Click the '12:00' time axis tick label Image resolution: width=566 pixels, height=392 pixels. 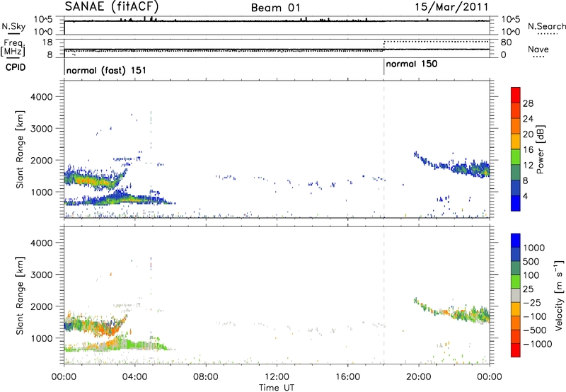277,377
